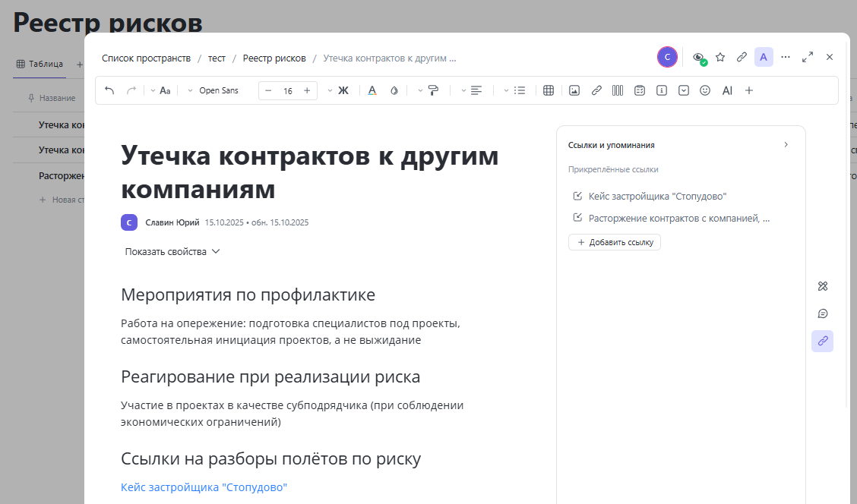Image resolution: width=857 pixels, height=504 pixels.
Task: Decrease font size with the minus stepper
Action: click(268, 90)
